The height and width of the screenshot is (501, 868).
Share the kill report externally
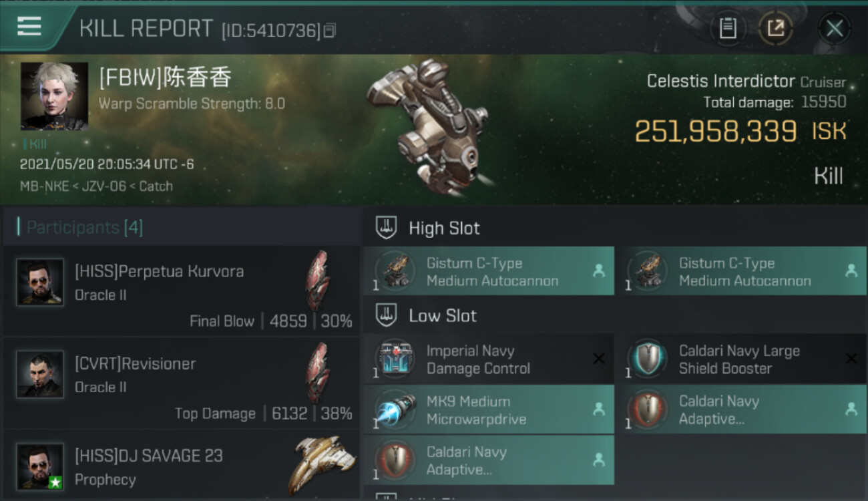click(x=775, y=28)
